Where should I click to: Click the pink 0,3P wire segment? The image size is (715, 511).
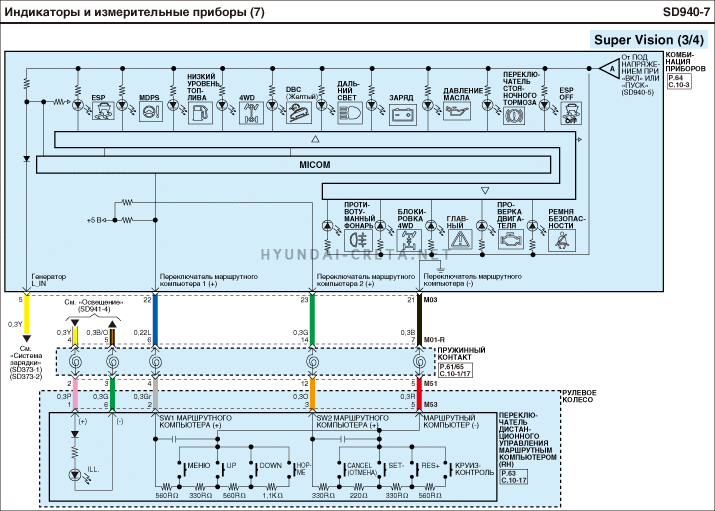coord(75,394)
